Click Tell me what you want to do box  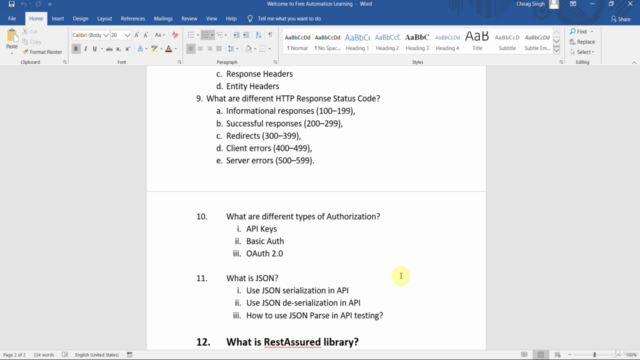coord(289,19)
